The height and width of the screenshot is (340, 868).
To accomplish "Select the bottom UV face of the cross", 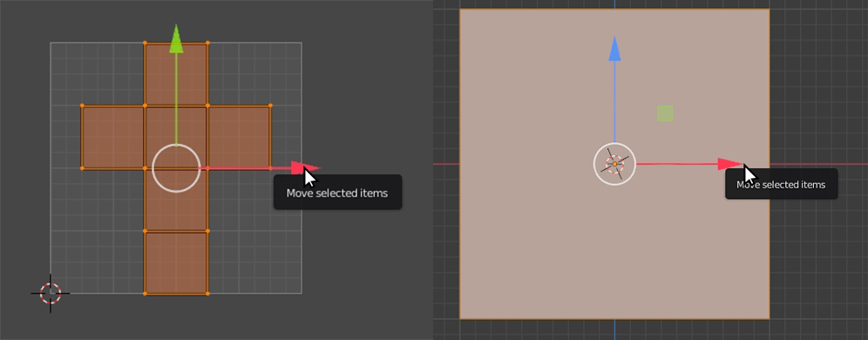I will coord(176,262).
